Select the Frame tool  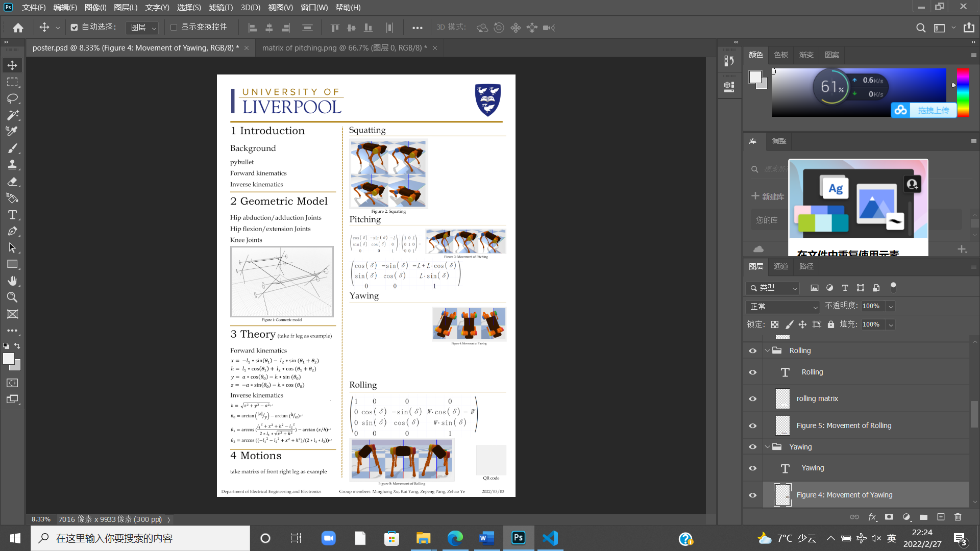click(x=12, y=314)
